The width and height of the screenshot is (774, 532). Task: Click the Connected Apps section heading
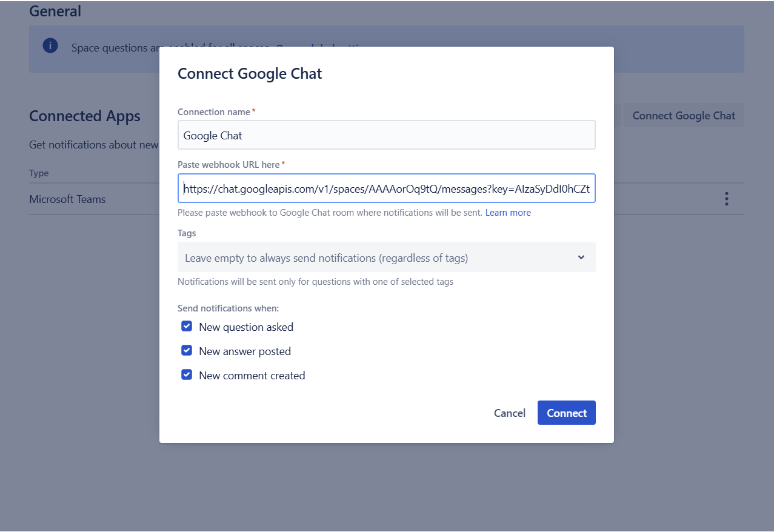pos(85,116)
